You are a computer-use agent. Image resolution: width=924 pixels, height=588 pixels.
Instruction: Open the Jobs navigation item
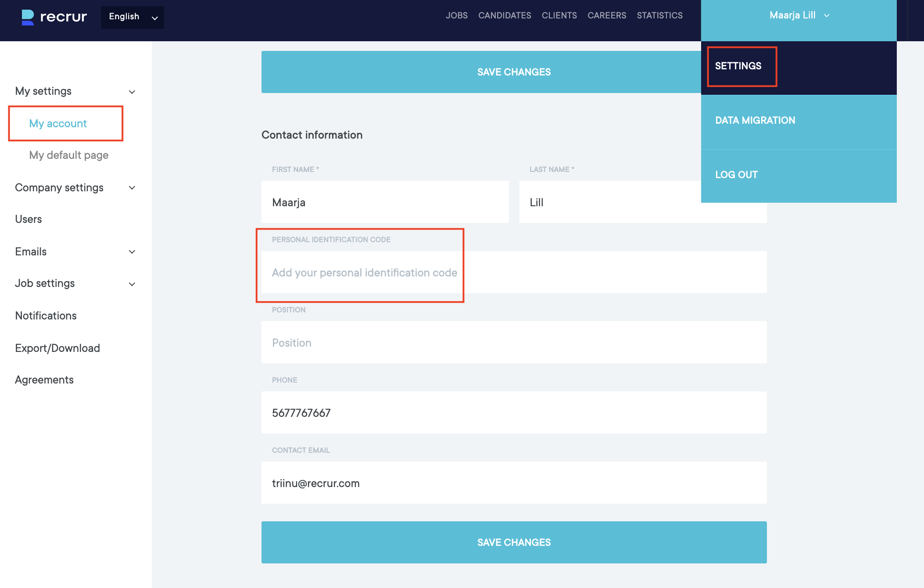(456, 15)
